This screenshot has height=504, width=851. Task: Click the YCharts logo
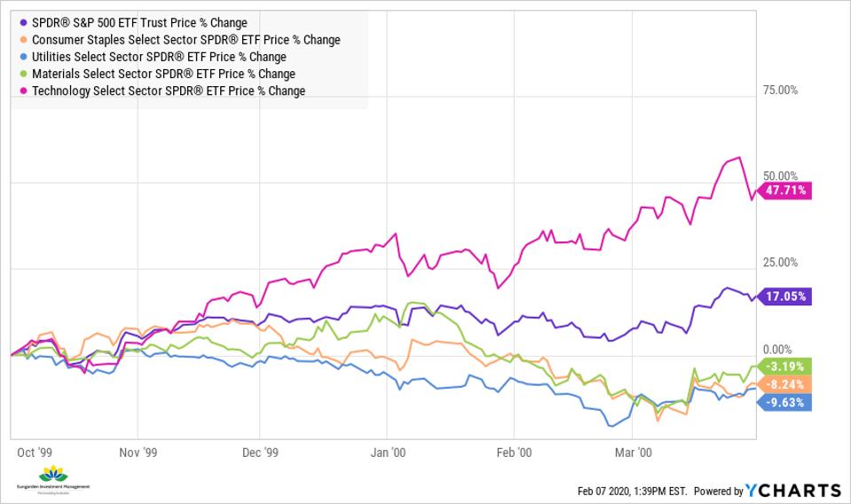pos(793,491)
